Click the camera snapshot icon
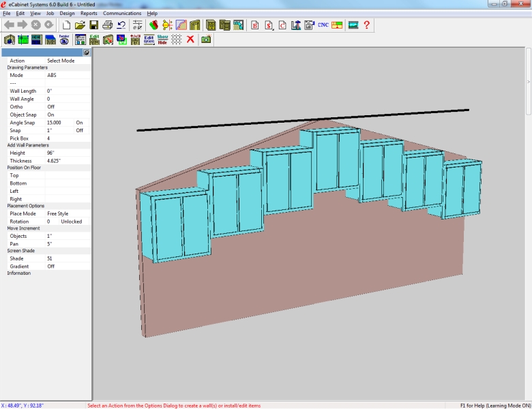532x409 pixels. click(x=205, y=40)
